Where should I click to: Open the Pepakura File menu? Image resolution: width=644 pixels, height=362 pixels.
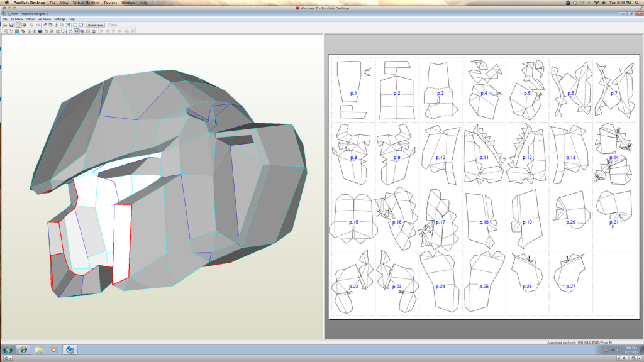pyautogui.click(x=5, y=19)
